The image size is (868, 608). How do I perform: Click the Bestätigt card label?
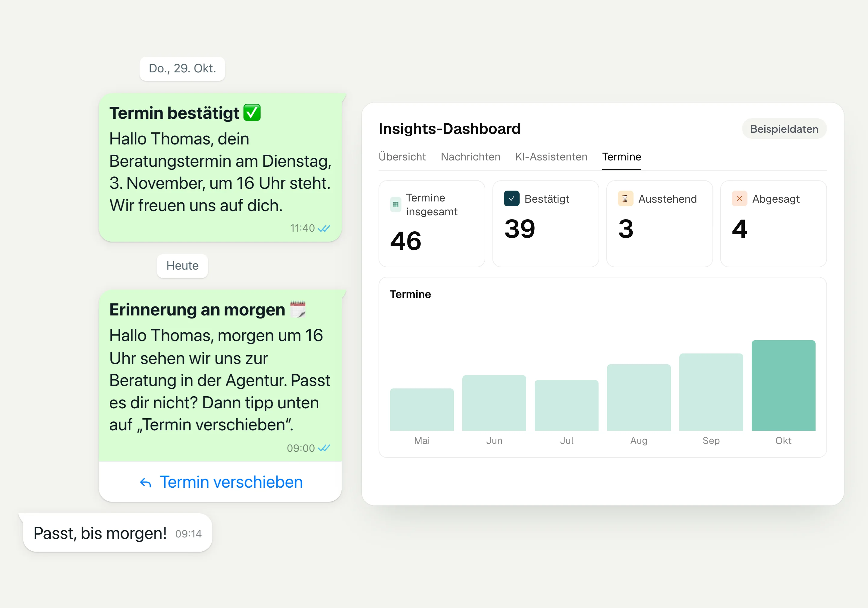tap(547, 199)
